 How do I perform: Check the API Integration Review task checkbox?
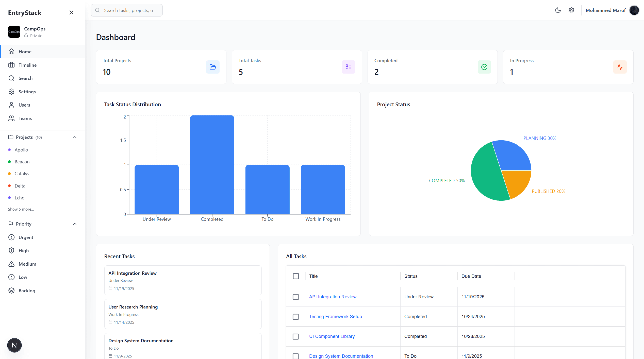(296, 297)
